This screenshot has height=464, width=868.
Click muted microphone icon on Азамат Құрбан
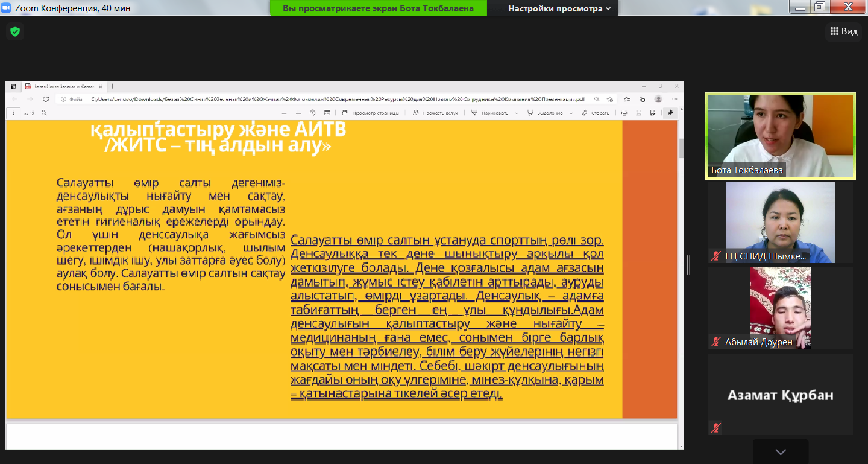[x=715, y=428]
